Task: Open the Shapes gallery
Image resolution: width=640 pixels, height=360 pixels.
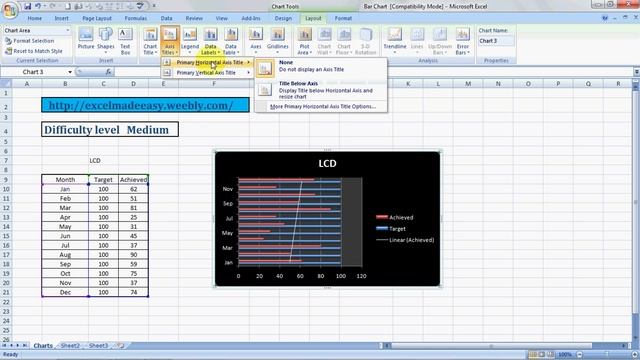Action: point(106,41)
